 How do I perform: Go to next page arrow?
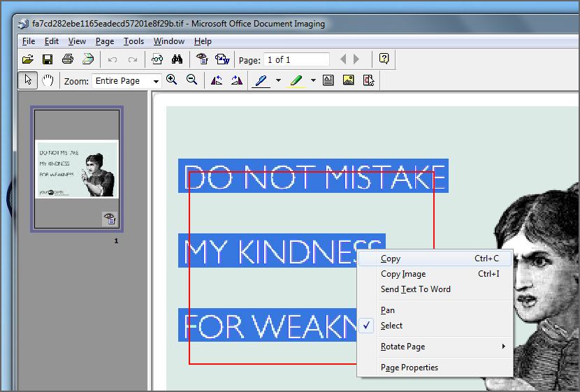(356, 59)
